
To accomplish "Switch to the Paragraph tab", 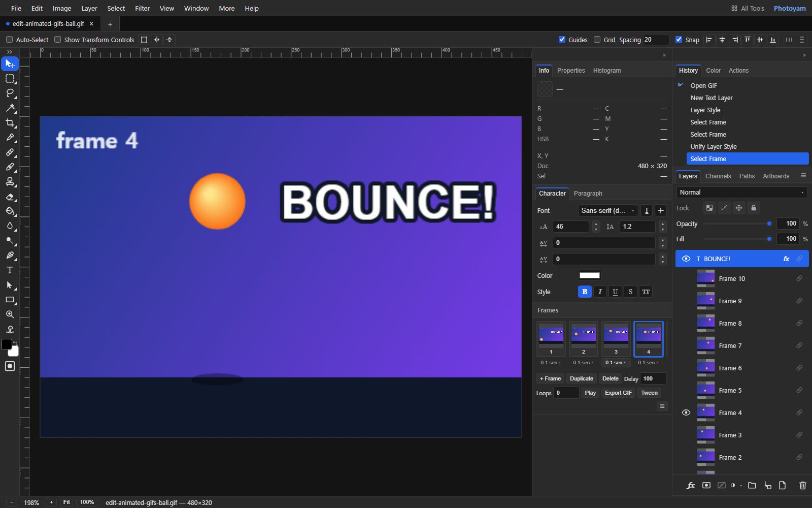I will (588, 194).
